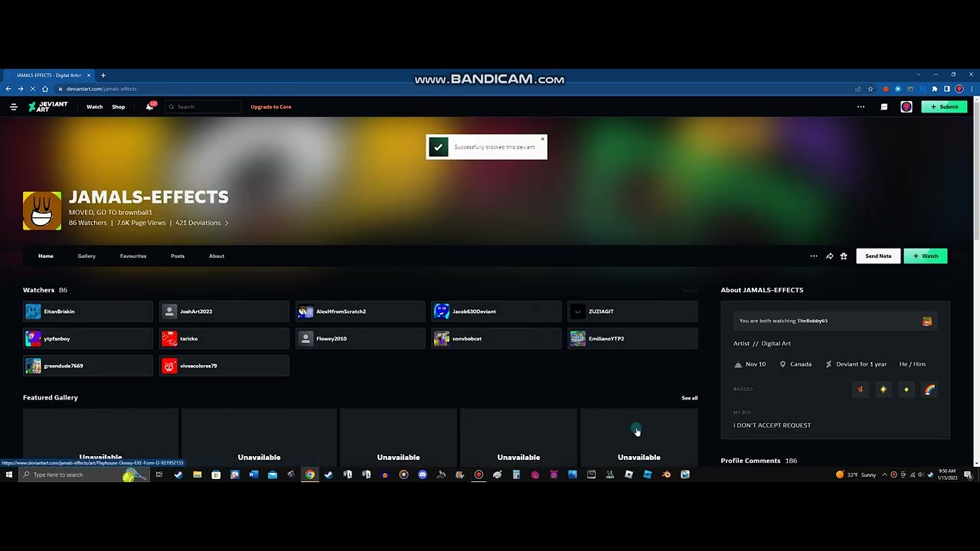
Task: Click TheBobby65 mutual watching link
Action: 812,321
